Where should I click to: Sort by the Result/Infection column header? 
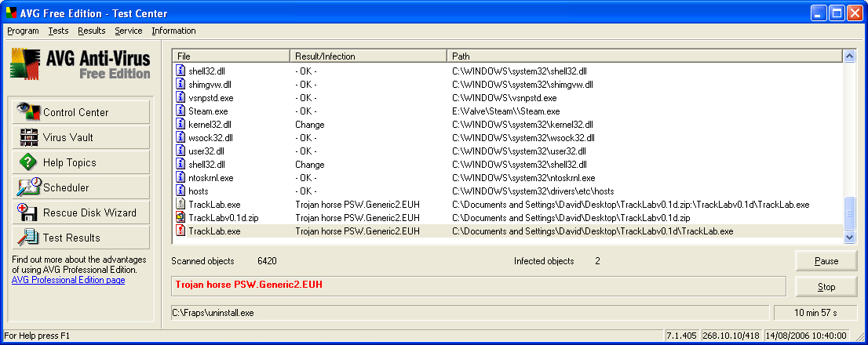(x=368, y=56)
